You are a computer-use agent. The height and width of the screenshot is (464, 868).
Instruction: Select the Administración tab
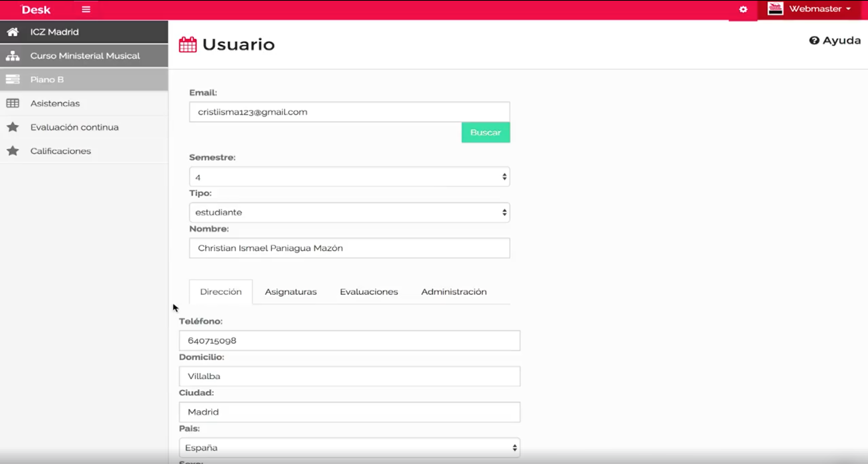pyautogui.click(x=453, y=292)
